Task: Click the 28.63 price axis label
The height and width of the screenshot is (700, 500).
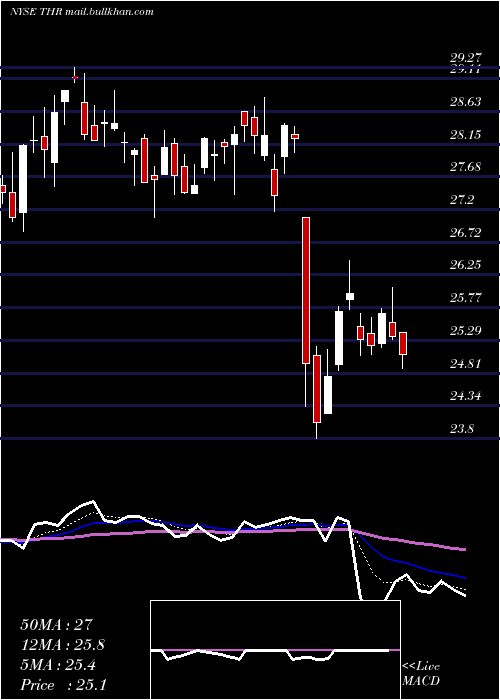Action: [x=466, y=102]
